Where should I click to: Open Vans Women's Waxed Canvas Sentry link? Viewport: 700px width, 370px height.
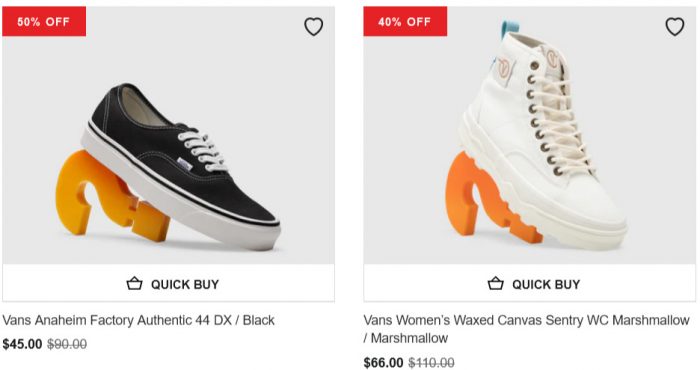pyautogui.click(x=526, y=329)
